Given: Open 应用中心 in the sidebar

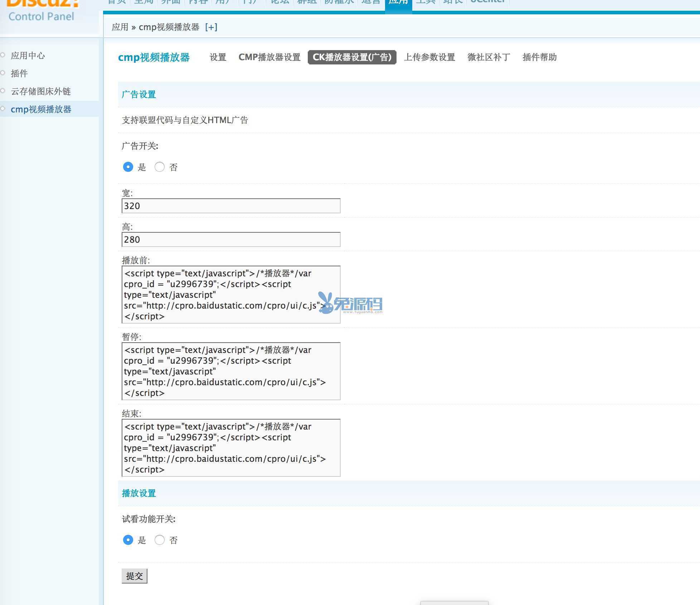Looking at the screenshot, I should [28, 55].
